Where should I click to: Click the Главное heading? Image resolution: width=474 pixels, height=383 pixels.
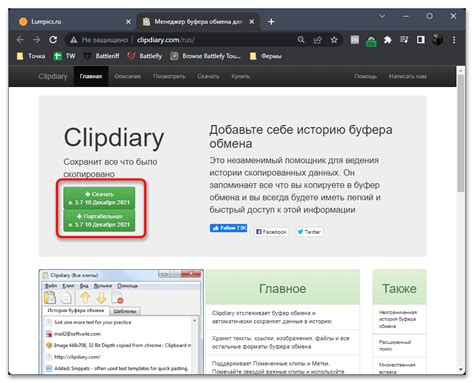[x=282, y=288]
